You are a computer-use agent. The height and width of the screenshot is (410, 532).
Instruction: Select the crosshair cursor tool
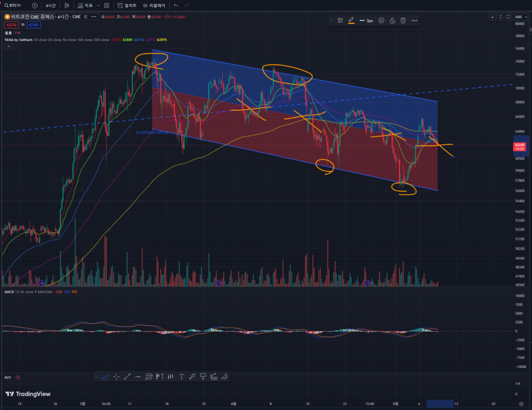tap(117, 376)
